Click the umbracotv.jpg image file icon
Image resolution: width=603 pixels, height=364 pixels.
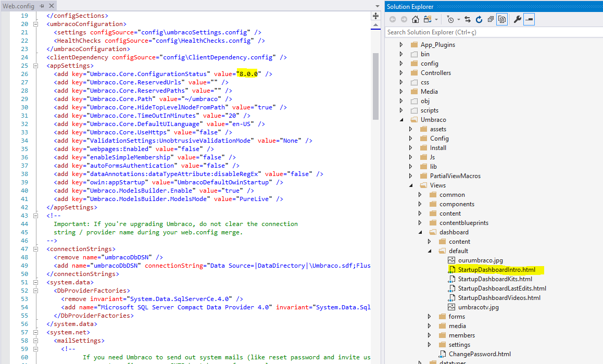[x=451, y=307]
